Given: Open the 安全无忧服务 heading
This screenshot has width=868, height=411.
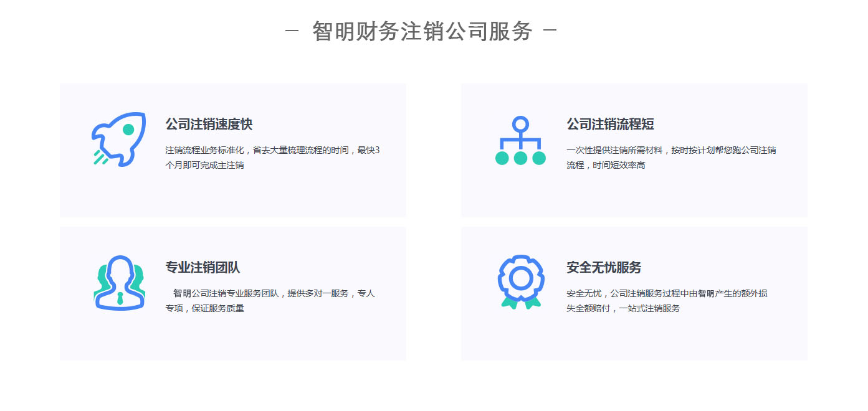Looking at the screenshot, I should (604, 268).
